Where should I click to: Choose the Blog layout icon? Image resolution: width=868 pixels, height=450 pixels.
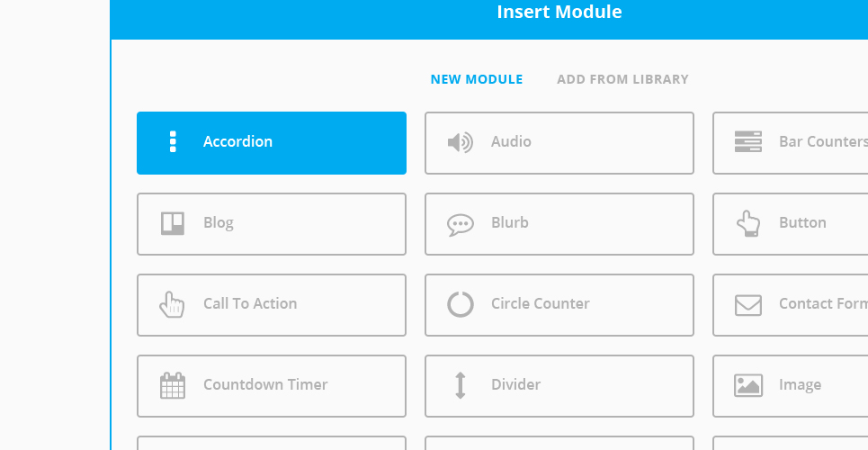coord(173,223)
